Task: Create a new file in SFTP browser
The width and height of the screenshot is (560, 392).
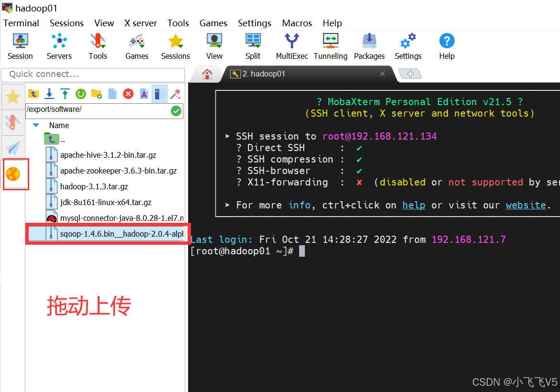Action: [x=112, y=94]
